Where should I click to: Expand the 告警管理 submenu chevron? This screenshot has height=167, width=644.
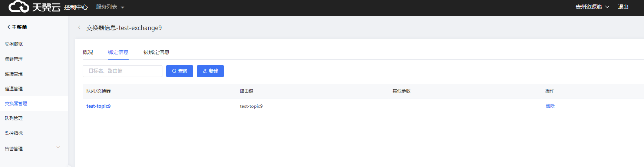point(58,147)
